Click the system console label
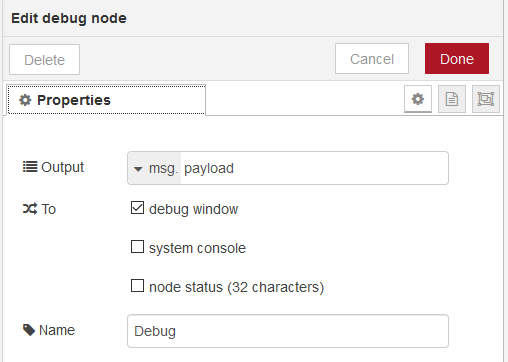The width and height of the screenshot is (508, 362). (x=197, y=248)
